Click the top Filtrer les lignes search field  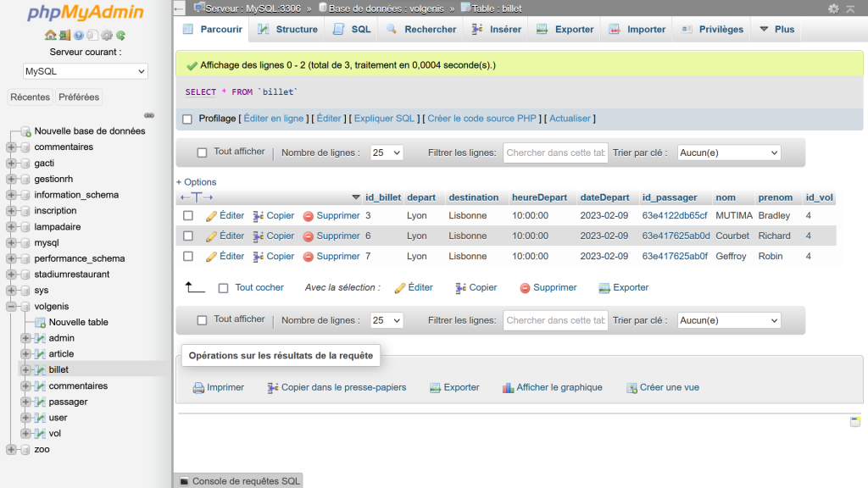[x=555, y=152]
